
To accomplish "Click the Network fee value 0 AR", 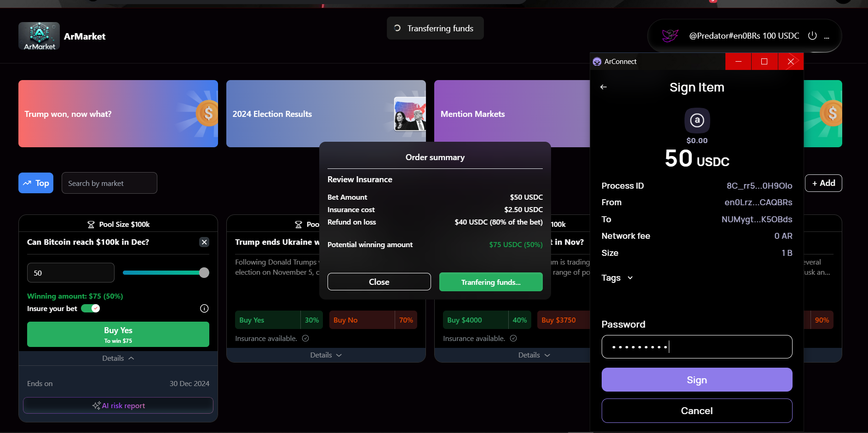I will 783,236.
